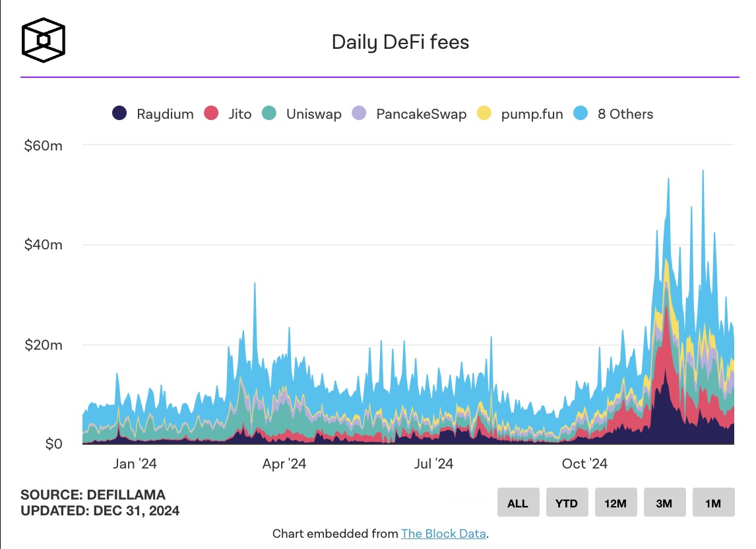Click the red Jito color dot

tap(211, 113)
